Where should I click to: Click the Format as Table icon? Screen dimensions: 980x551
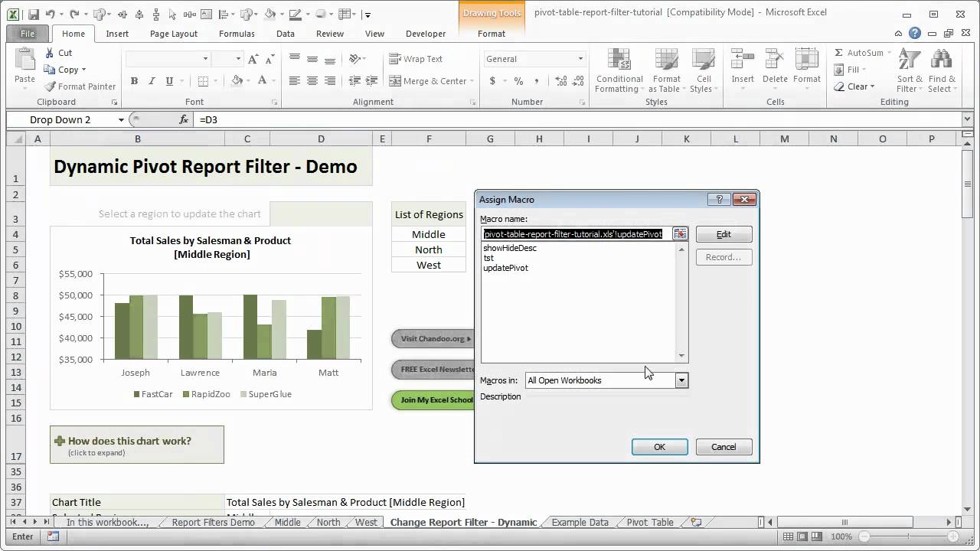(666, 71)
